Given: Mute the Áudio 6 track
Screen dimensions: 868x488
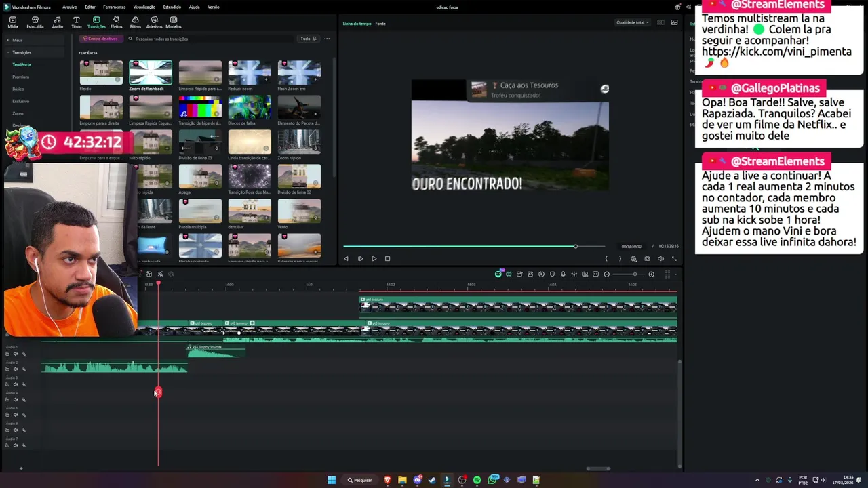Looking at the screenshot, I should coord(16,430).
